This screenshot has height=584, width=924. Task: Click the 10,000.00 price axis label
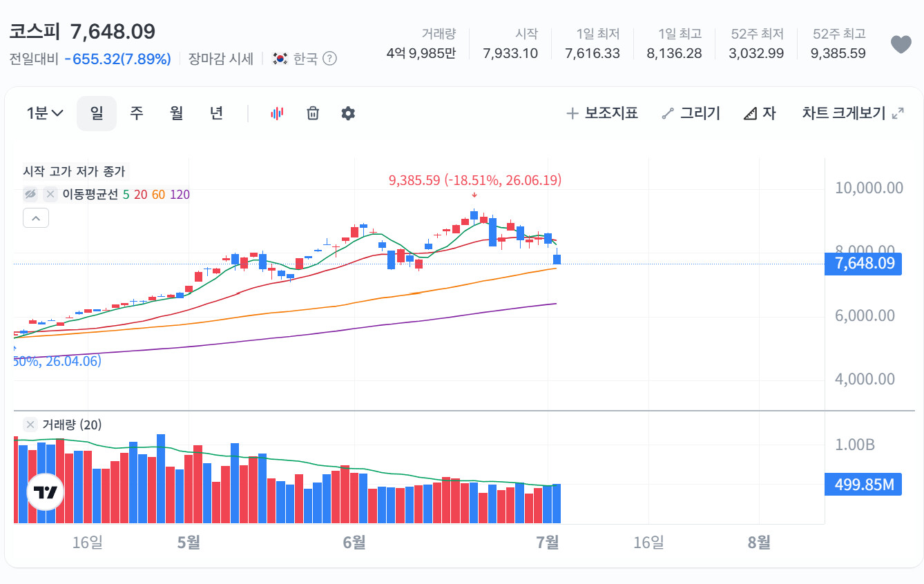[869, 188]
